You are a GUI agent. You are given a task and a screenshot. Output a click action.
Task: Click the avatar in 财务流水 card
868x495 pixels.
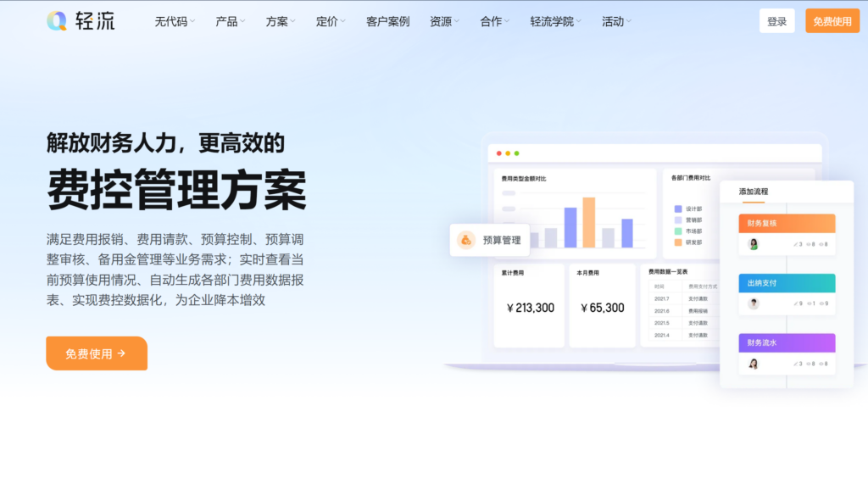752,364
